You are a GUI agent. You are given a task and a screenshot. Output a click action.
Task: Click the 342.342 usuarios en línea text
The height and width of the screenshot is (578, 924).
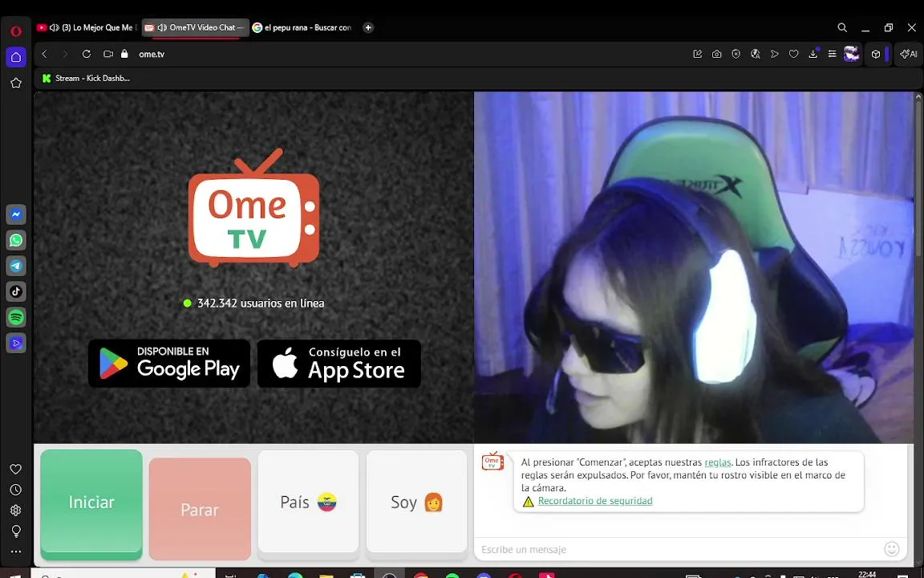(x=261, y=303)
